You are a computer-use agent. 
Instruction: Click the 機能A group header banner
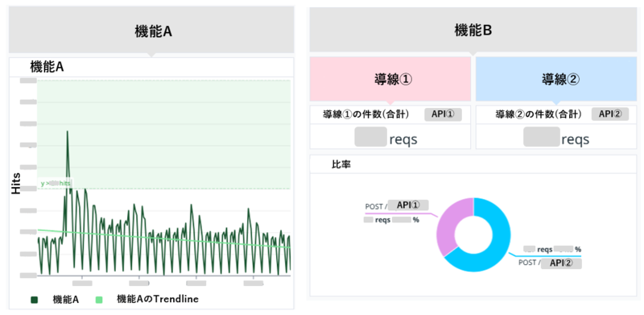151,31
